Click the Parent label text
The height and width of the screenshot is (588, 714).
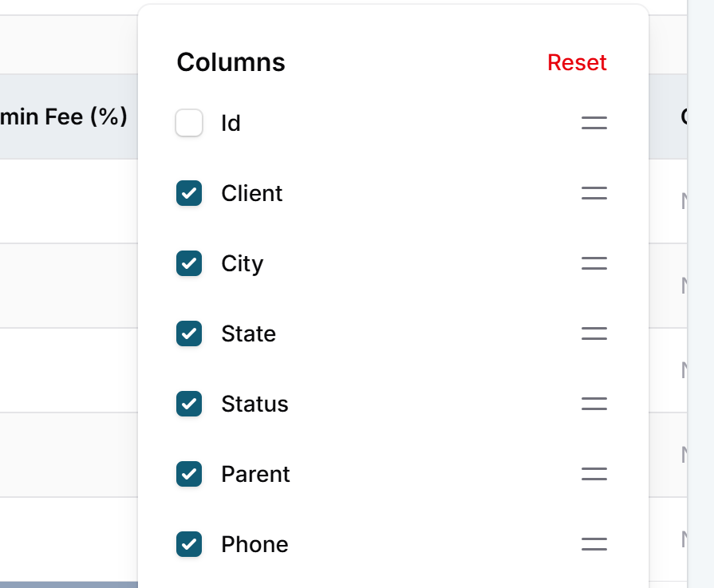(255, 474)
